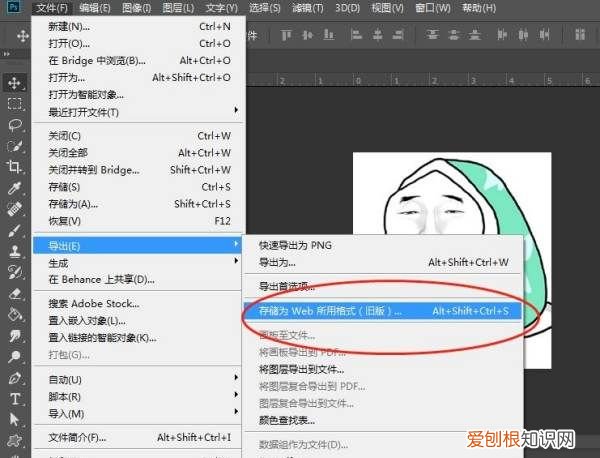Select the History Brush tool

tap(15, 272)
